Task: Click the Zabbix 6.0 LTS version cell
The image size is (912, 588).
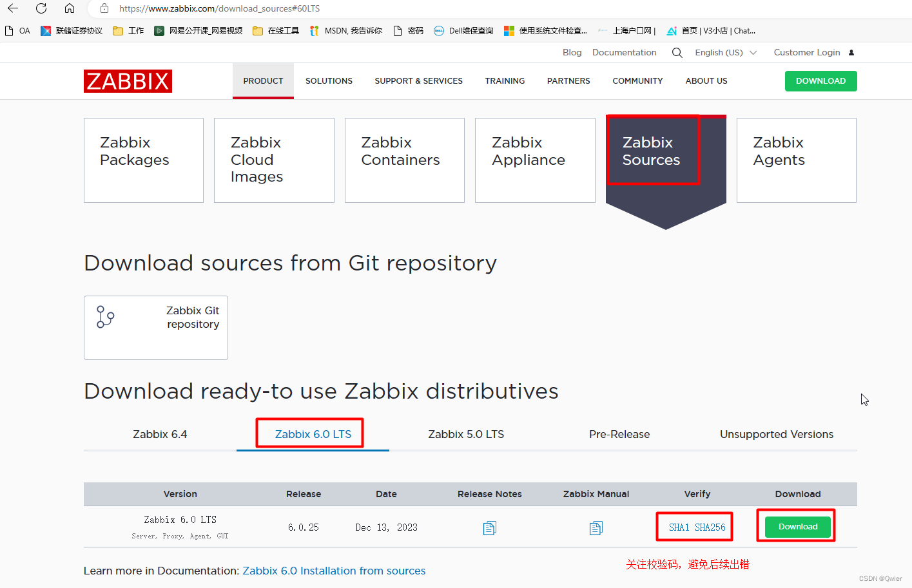Action: click(x=180, y=527)
